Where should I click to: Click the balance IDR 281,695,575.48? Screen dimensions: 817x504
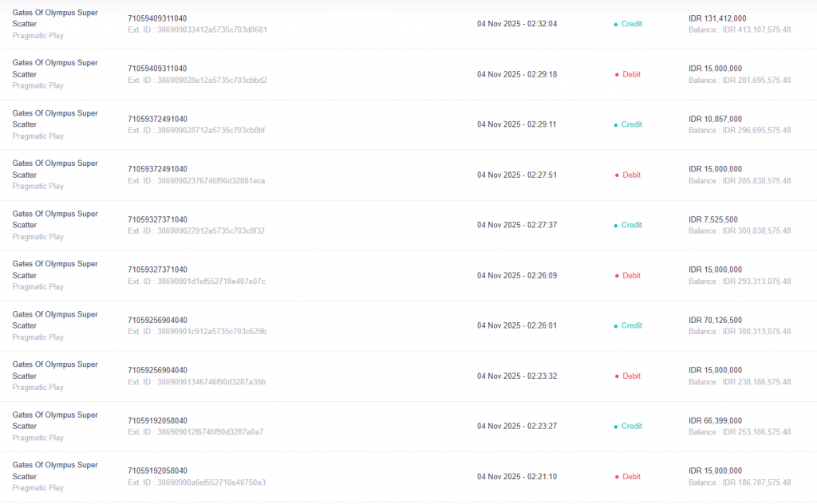coord(740,81)
